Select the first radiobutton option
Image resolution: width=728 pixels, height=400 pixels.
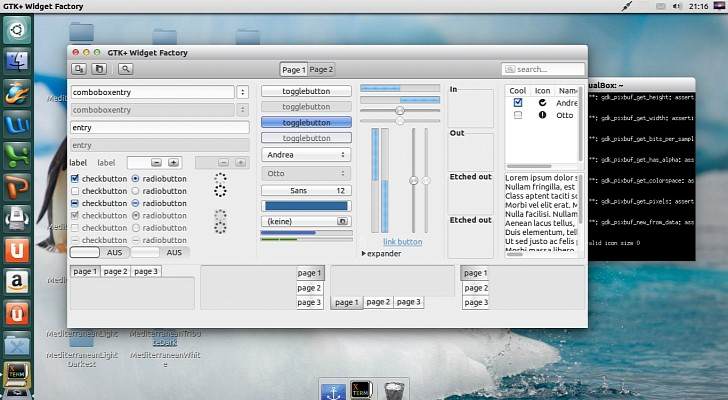135,179
